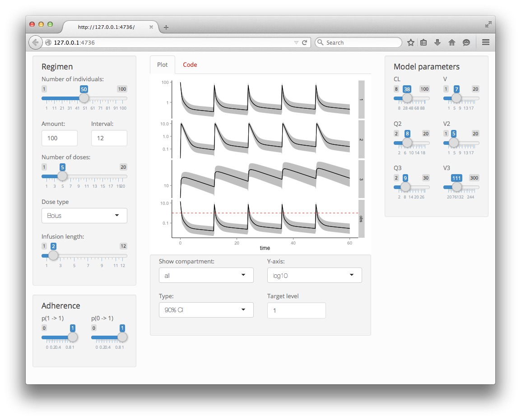Close the 127.0.0.1:4736 browser tab
Viewport: 521px width, 420px height.
tap(151, 27)
